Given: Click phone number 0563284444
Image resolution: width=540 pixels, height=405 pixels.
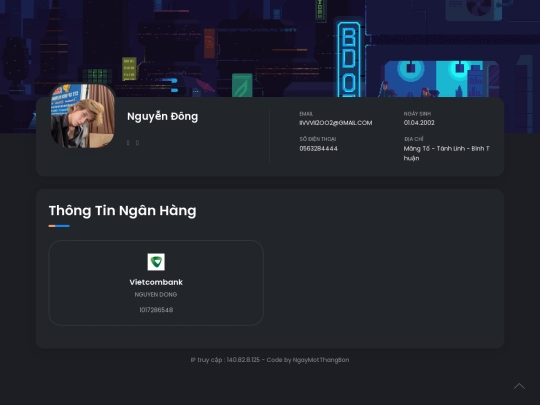Looking at the screenshot, I should click(319, 148).
